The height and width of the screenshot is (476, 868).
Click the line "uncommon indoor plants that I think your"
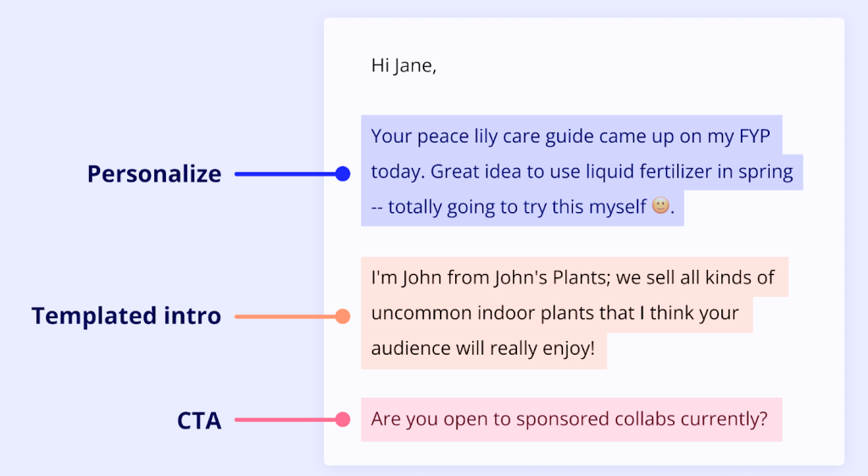point(556,313)
